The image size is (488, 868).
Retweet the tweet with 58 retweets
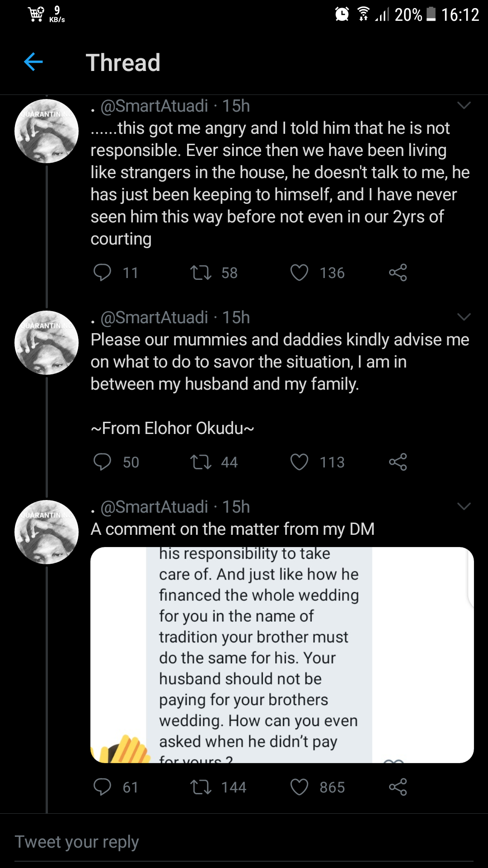click(x=201, y=273)
